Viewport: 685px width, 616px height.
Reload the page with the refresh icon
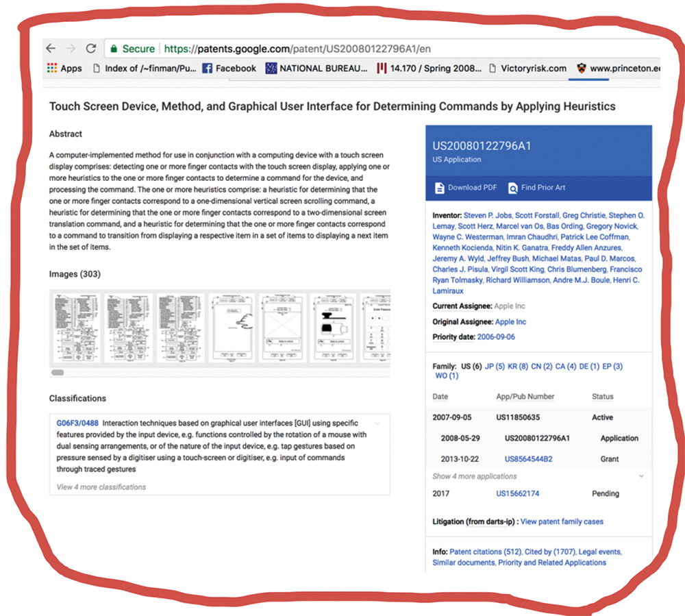coord(91,48)
